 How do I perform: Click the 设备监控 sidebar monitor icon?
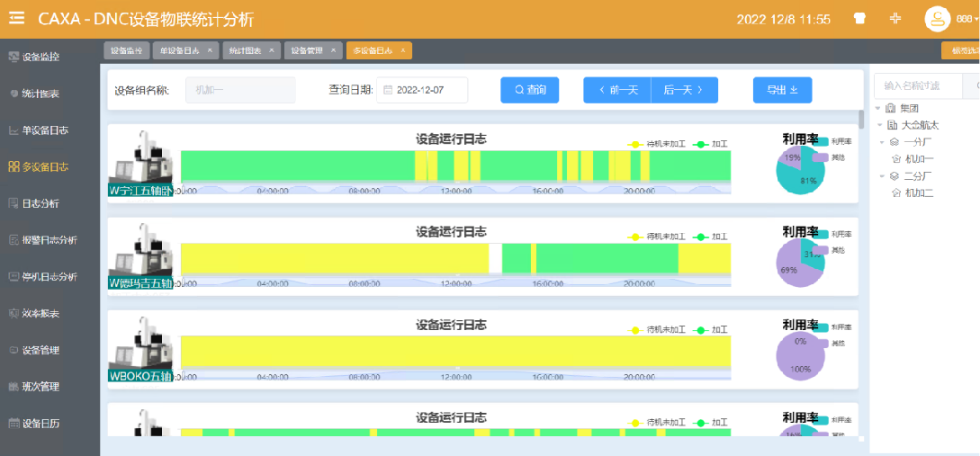13,57
